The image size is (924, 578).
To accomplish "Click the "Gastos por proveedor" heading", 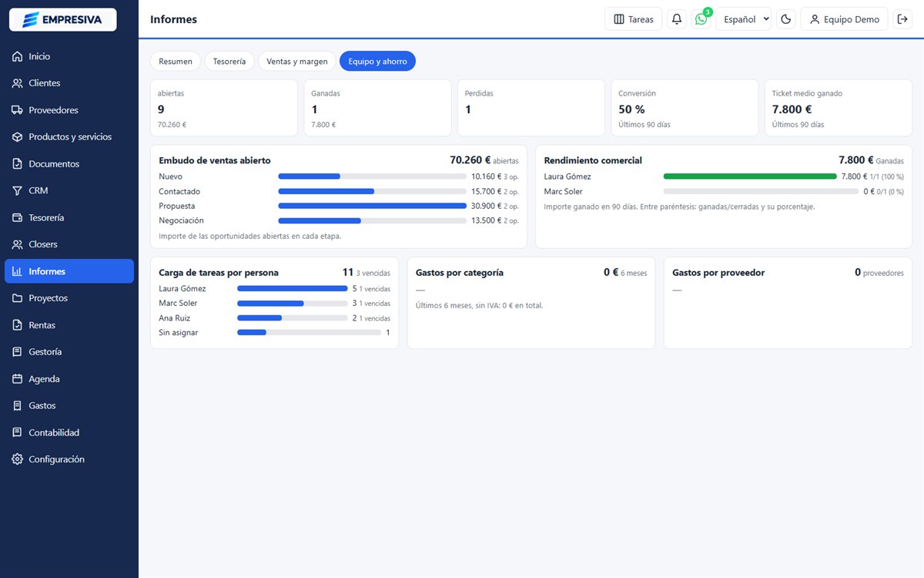I will (x=718, y=273).
